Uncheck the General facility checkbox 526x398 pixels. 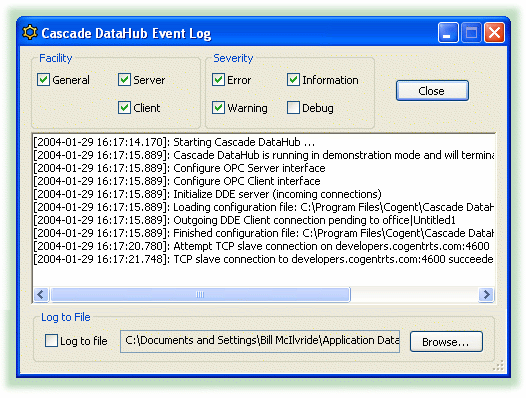pos(44,80)
